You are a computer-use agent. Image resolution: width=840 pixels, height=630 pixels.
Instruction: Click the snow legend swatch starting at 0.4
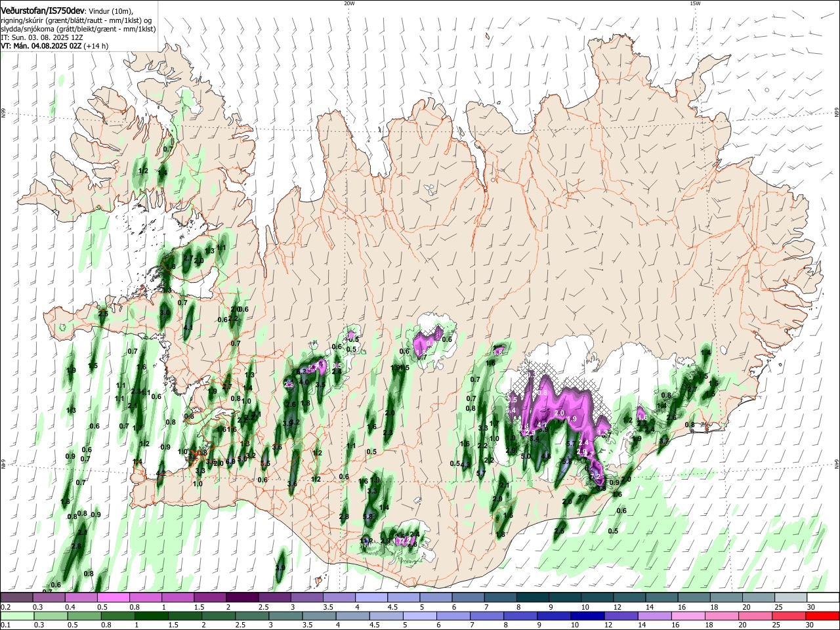pyautogui.click(x=81, y=597)
